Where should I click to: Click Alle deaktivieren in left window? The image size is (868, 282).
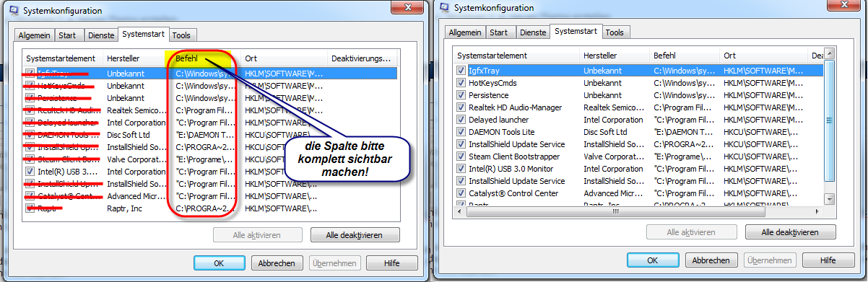point(355,235)
